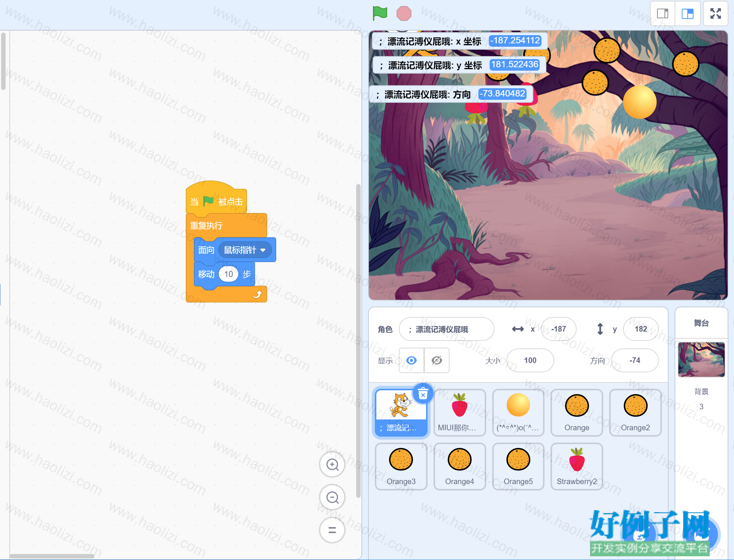This screenshot has height=560, width=734.
Task: Open the mouse pointer dropdown in block
Action: (245, 250)
